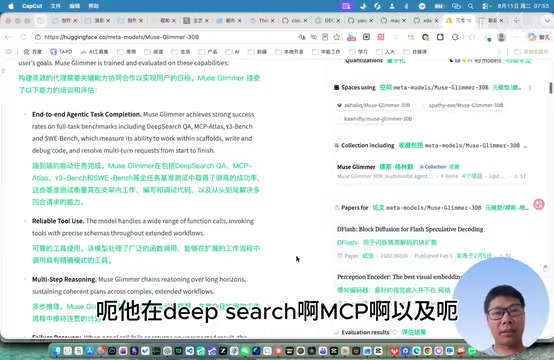Expand the tab list chevron
The height and width of the screenshot is (360, 554).
(x=547, y=20)
